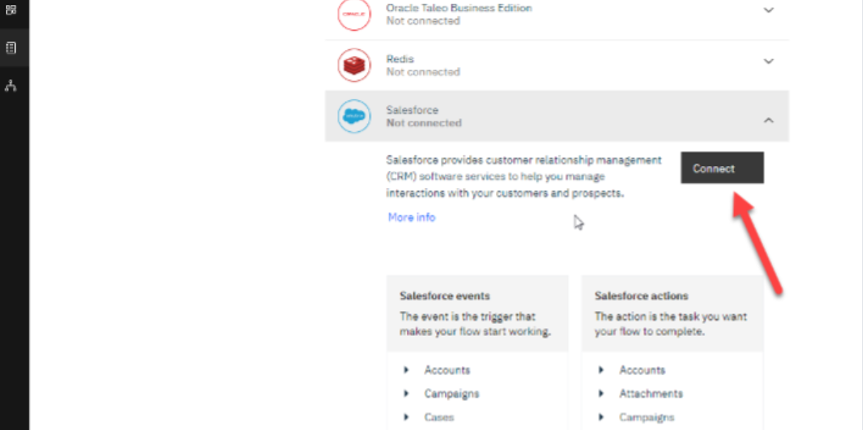This screenshot has width=868, height=430.
Task: Click the Salesforce actions card header
Action: pos(641,296)
